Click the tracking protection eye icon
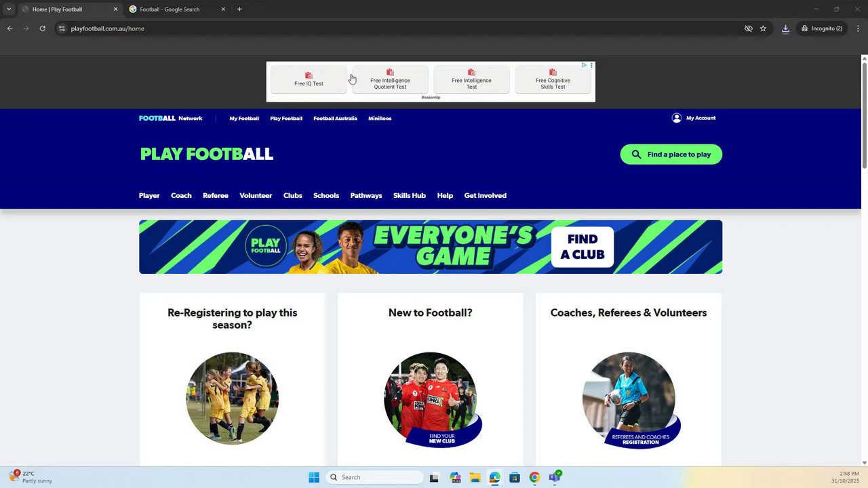The height and width of the screenshot is (488, 868). (749, 28)
